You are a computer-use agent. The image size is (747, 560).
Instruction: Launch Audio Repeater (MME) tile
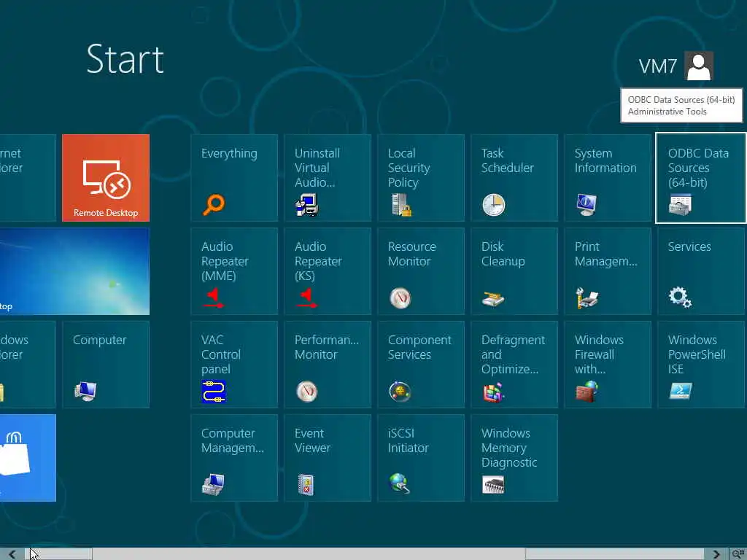tap(234, 271)
